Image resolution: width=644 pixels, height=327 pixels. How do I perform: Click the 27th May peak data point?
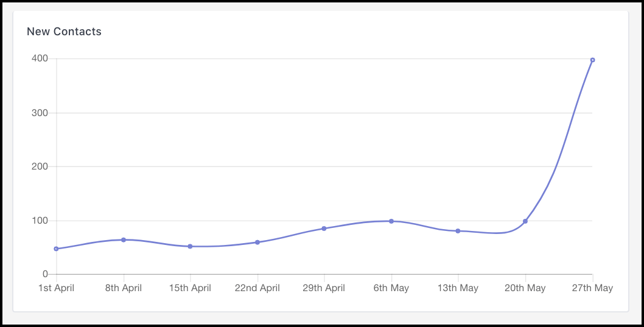click(592, 60)
